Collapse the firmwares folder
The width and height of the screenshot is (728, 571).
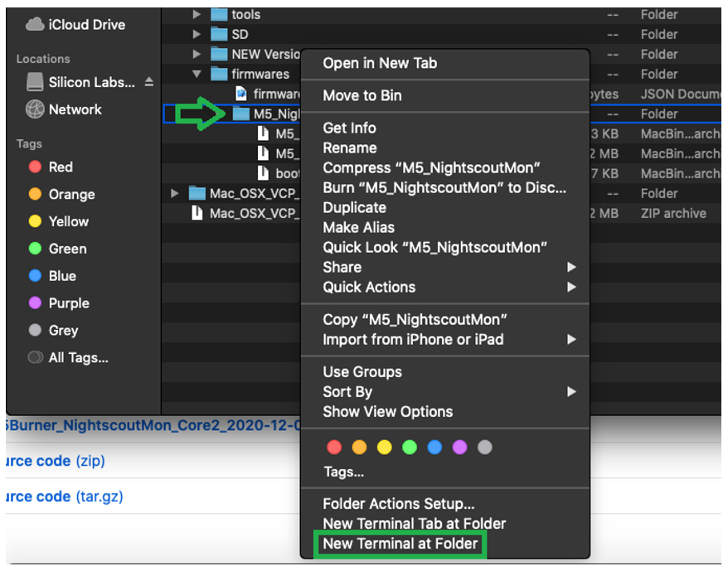[x=197, y=75]
